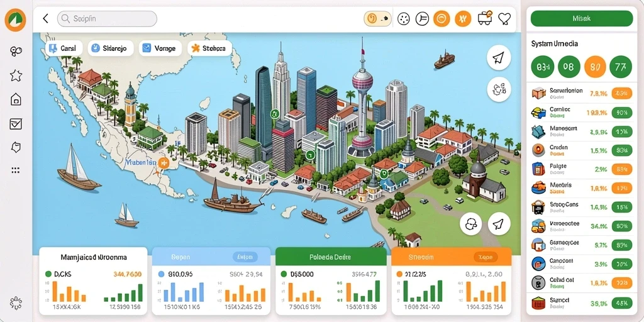644x322 pixels.
Task: Click the linked-circles icon below the logo
Action: pos(16,52)
